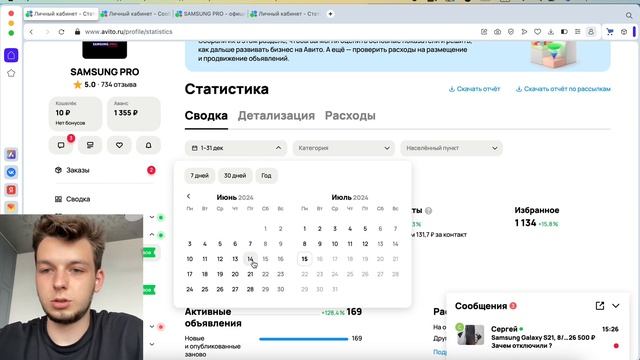Open the browser profile account icon
This screenshot has width=640, height=360.
click(591, 32)
